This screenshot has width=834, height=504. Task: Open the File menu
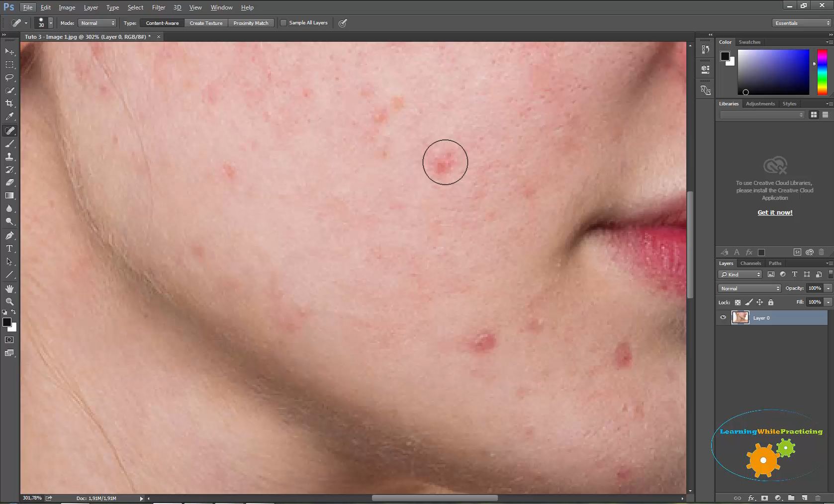(28, 7)
